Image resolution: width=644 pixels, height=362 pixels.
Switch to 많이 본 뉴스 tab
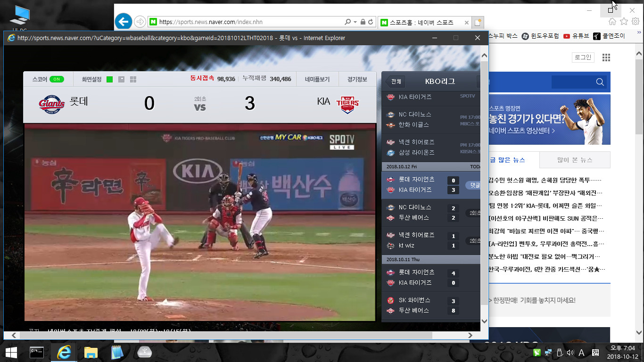tap(575, 160)
